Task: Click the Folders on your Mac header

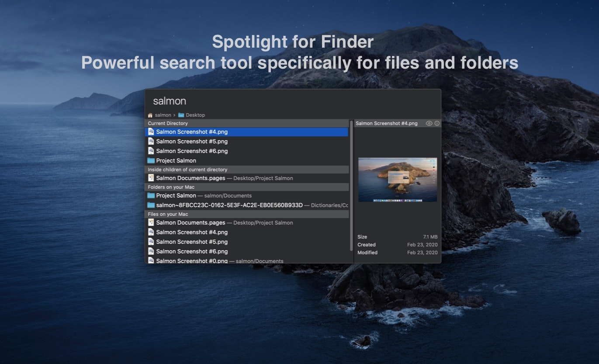Action: coord(246,187)
